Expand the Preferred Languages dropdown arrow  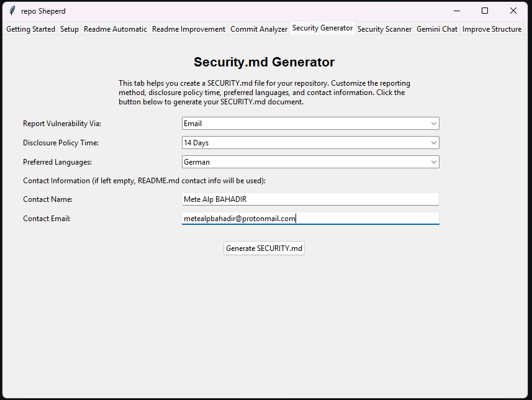(x=433, y=162)
